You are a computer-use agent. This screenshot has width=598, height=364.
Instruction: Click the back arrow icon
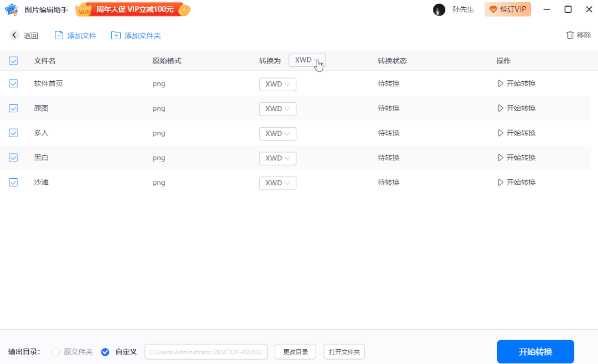point(14,35)
